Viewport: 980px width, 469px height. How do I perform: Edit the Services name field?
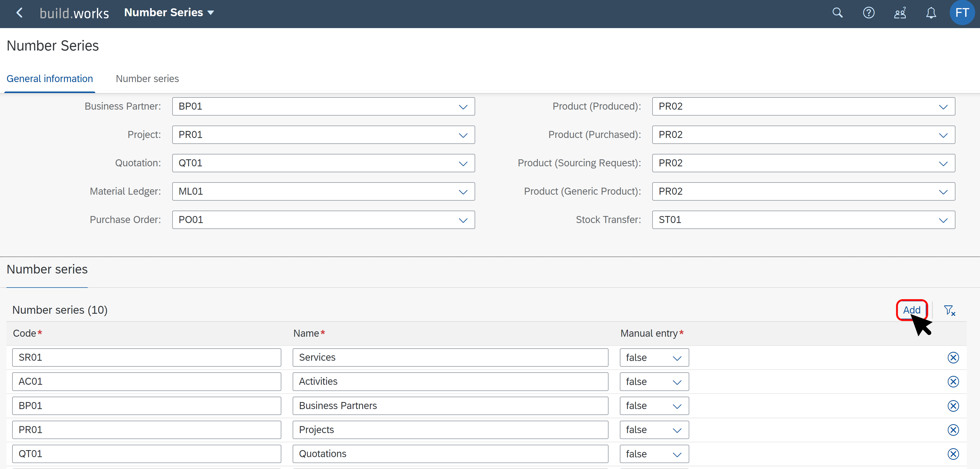click(450, 357)
